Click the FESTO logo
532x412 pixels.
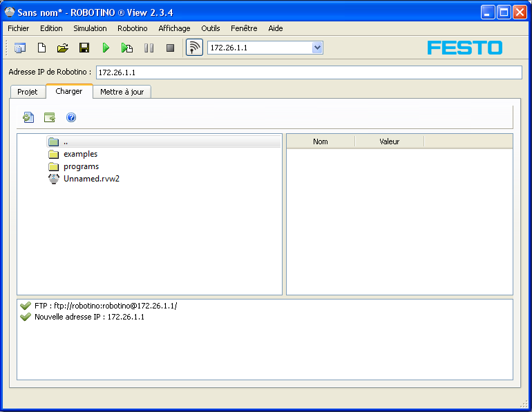[x=465, y=48]
